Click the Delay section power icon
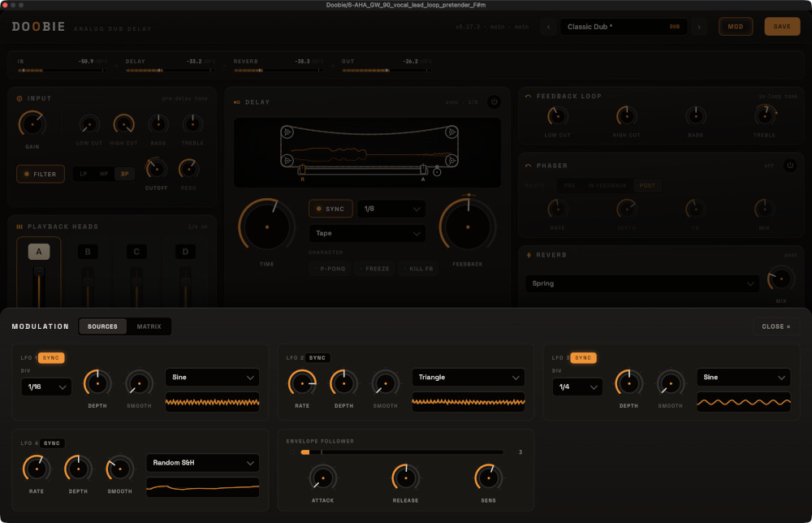Screen dimensions: 812x523 click(494, 102)
